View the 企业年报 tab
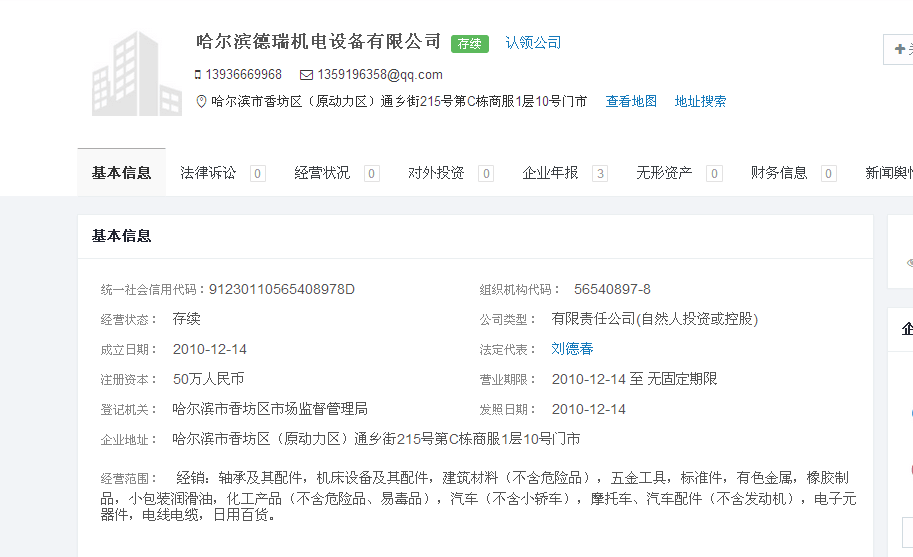The image size is (913, 557). click(550, 173)
